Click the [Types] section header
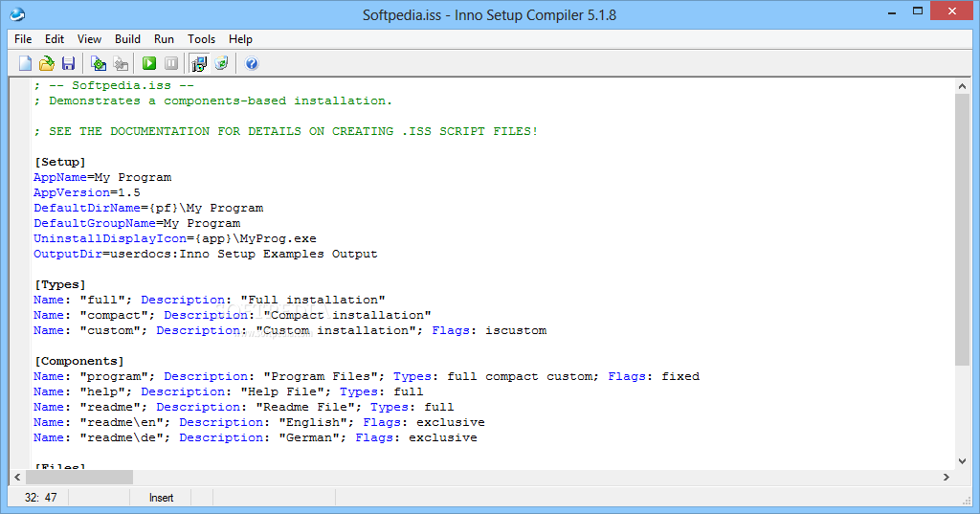980x514 pixels. click(x=60, y=284)
